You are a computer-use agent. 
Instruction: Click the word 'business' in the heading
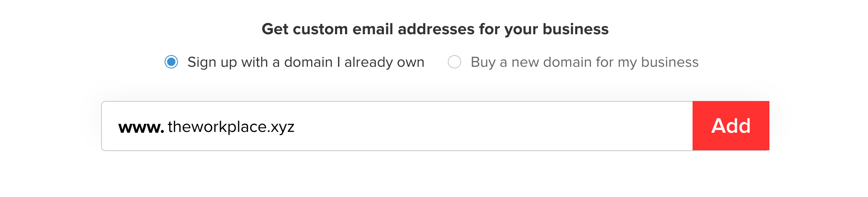575,29
